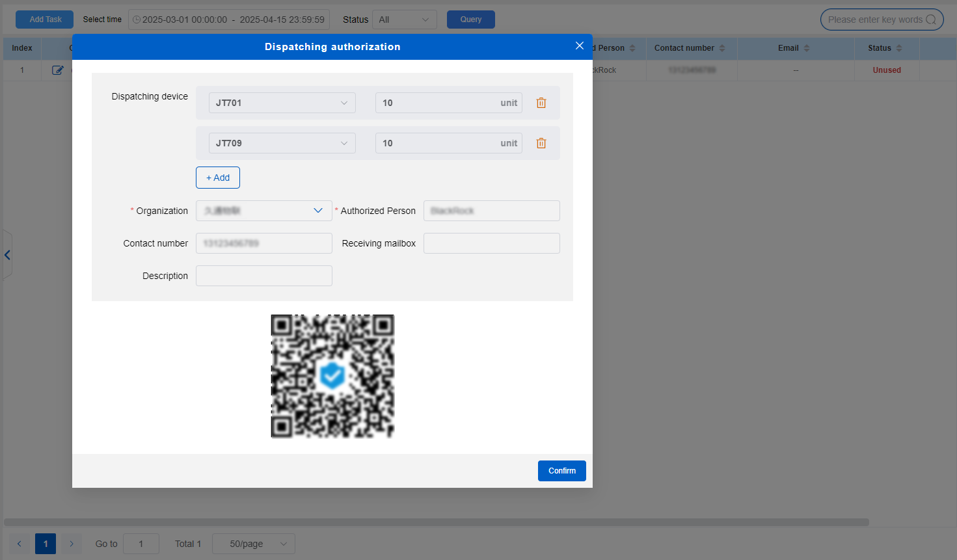Viewport: 957px width, 560px height.
Task: Click the Description input field
Action: pyautogui.click(x=263, y=276)
